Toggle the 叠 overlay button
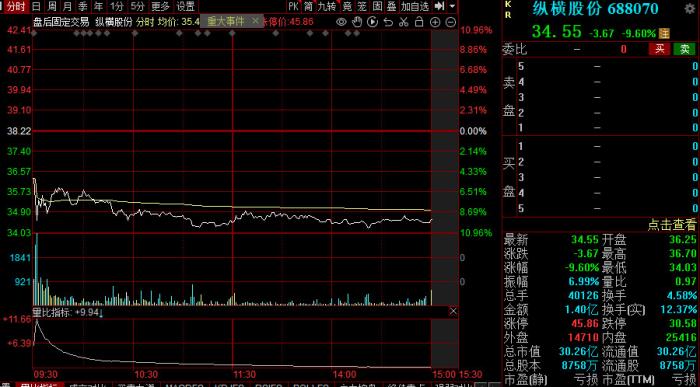 tap(392, 6)
